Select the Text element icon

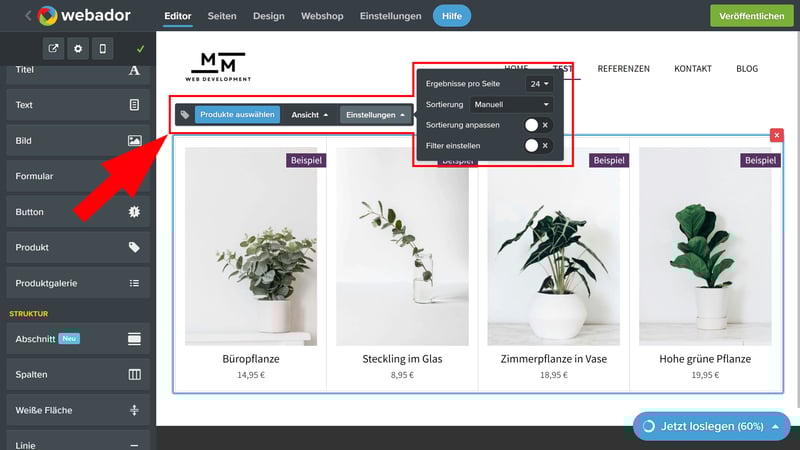(134, 105)
